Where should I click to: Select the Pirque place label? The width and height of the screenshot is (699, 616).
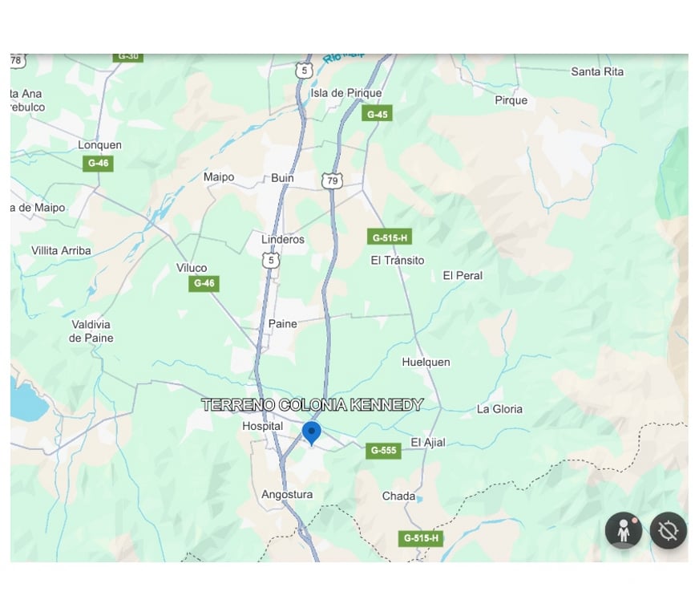511,100
